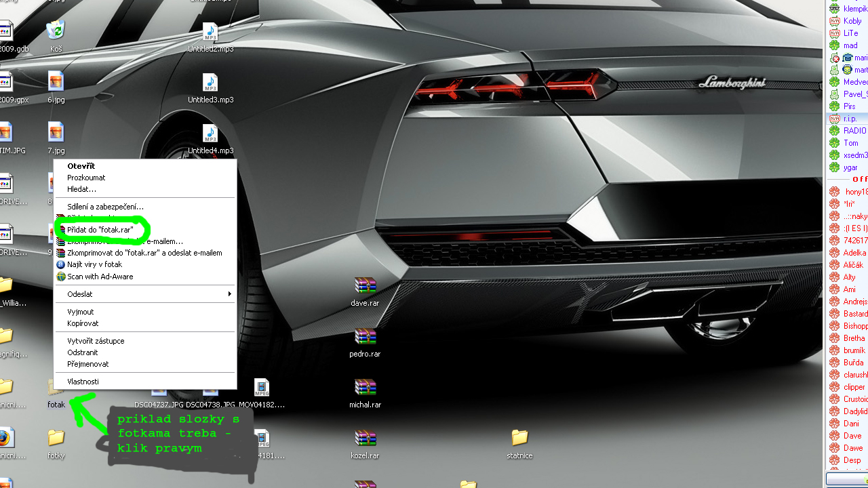Click the 6.jpg image file icon
868x488 pixels.
[56, 83]
